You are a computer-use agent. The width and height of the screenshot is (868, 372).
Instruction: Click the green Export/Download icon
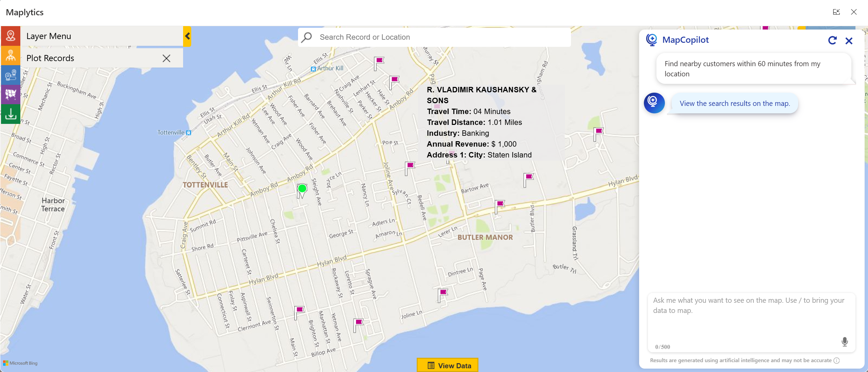point(11,114)
